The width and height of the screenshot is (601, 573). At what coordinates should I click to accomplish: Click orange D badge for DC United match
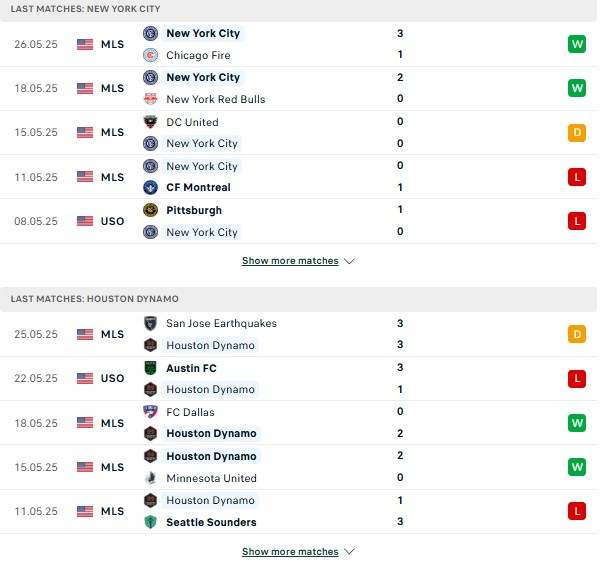[x=577, y=133]
